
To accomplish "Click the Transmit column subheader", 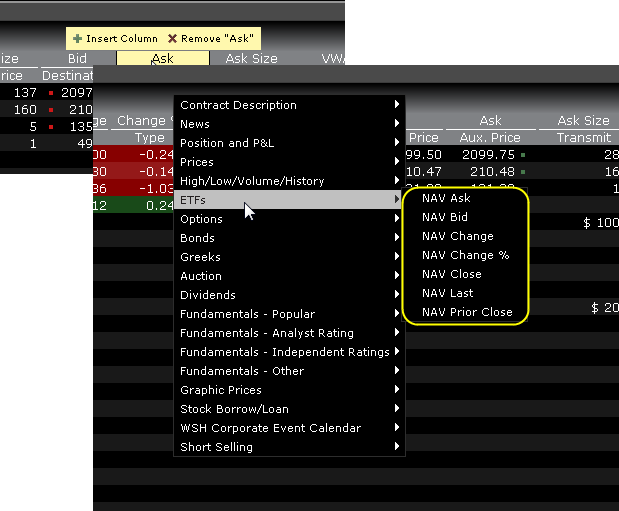I will [583, 138].
